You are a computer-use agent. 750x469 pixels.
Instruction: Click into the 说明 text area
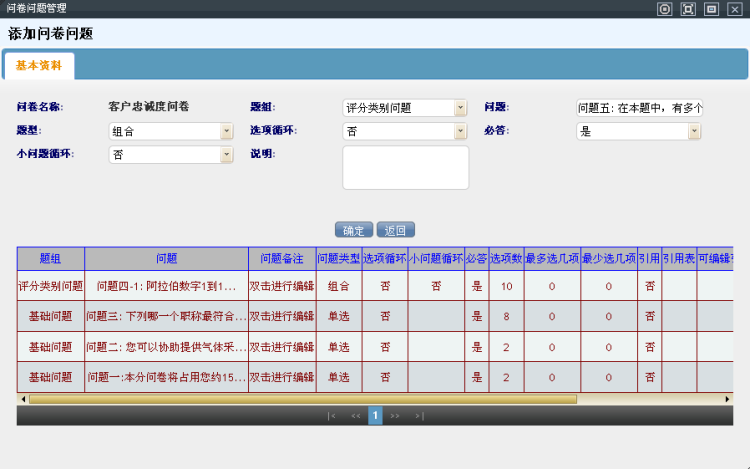point(405,167)
